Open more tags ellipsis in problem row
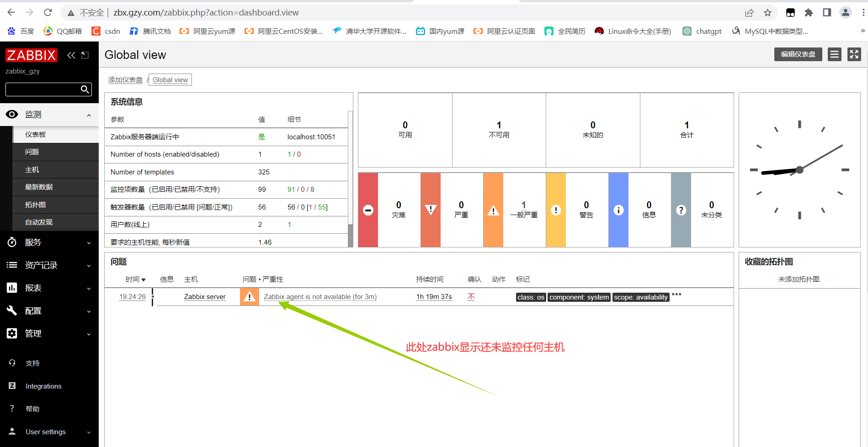Image resolution: width=868 pixels, height=447 pixels. (677, 294)
